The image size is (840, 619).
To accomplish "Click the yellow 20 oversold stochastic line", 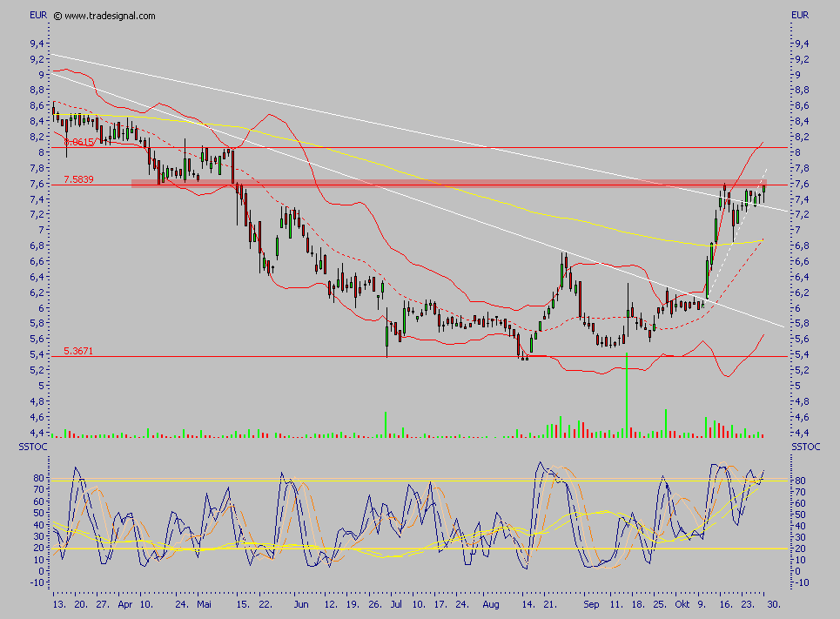I will pos(418,548).
